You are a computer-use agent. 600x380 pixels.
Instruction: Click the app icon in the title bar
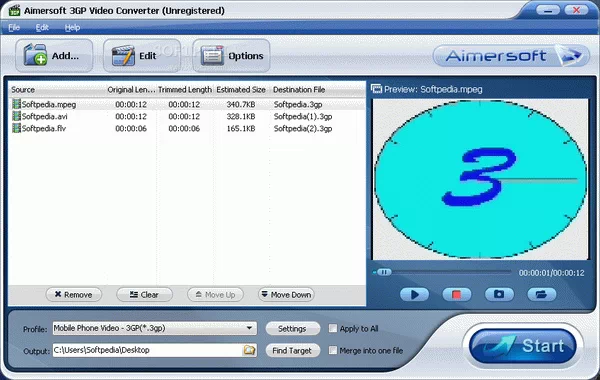click(x=14, y=10)
